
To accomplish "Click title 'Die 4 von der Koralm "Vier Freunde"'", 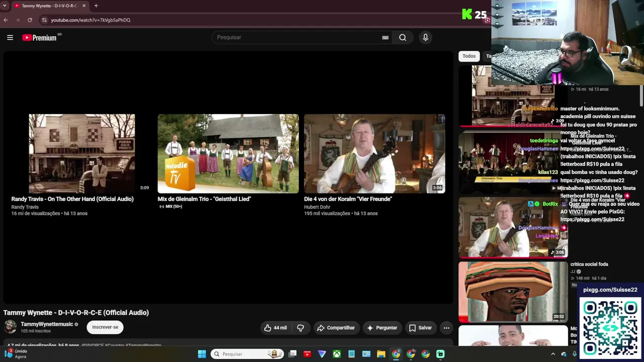I will tap(348, 199).
